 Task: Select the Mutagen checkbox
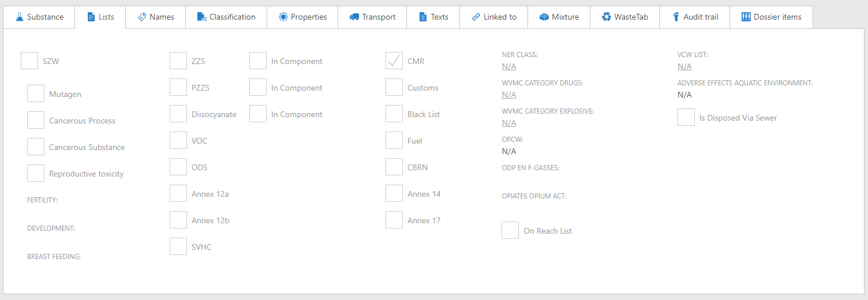pos(36,94)
